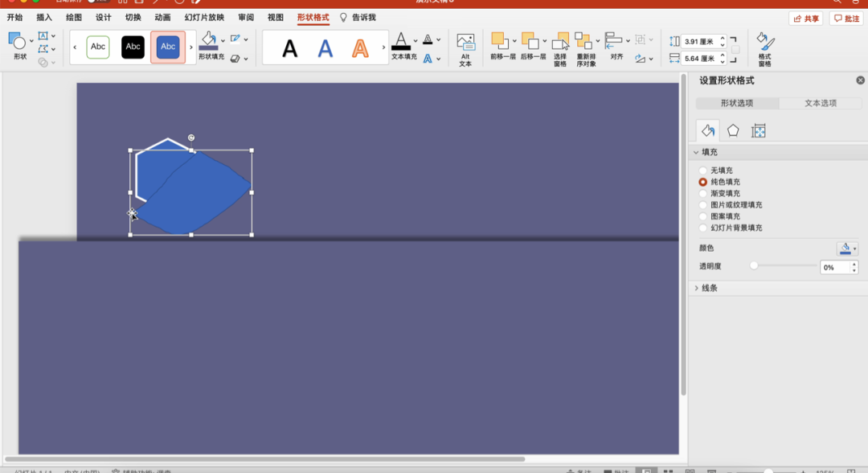The width and height of the screenshot is (868, 473).
Task: Apply the blue A WordArt style
Action: [325, 49]
